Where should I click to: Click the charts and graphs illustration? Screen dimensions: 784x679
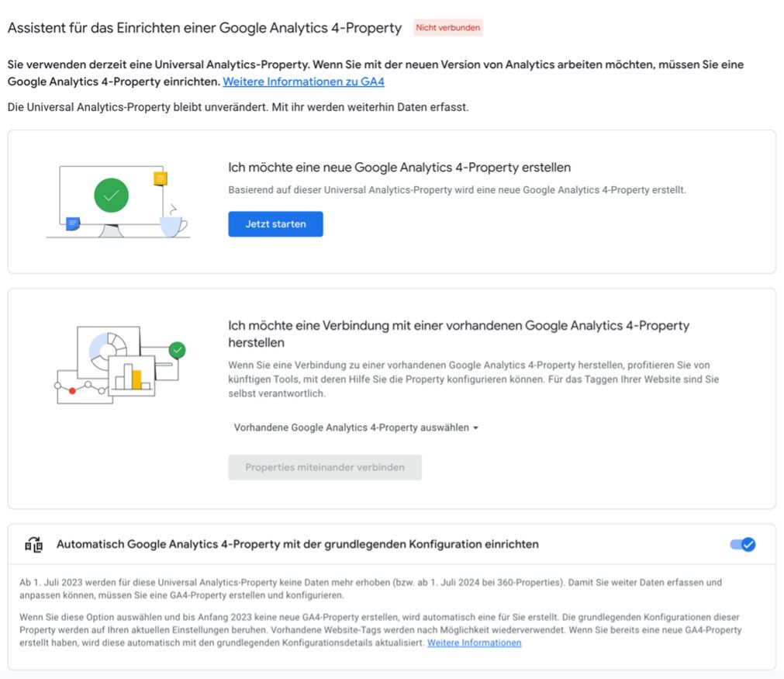pyautogui.click(x=120, y=365)
